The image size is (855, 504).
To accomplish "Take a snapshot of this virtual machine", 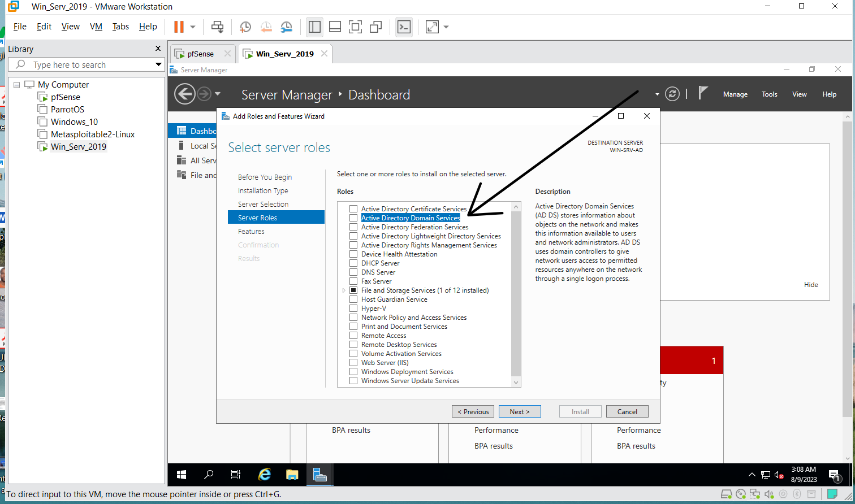I will [x=245, y=27].
